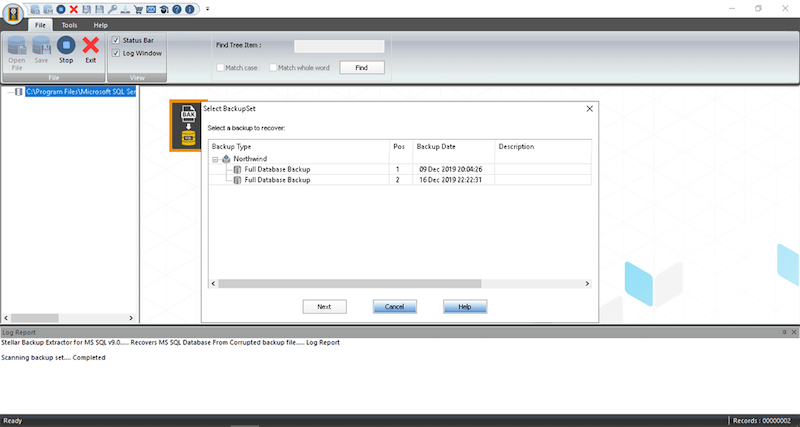
Task: Collapse the Northwind tree node
Action: tap(215, 159)
